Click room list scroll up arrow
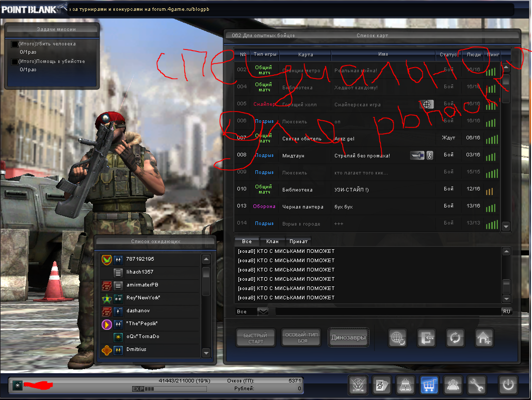532x400 pixels. pos(506,68)
